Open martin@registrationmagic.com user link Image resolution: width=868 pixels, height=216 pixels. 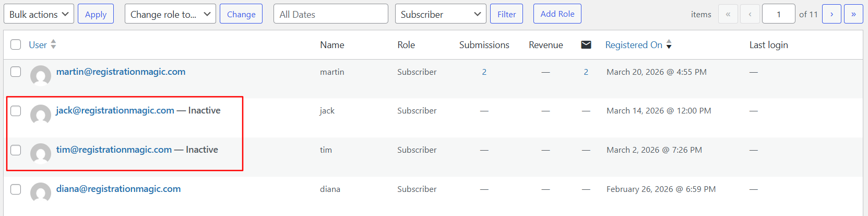click(x=121, y=72)
